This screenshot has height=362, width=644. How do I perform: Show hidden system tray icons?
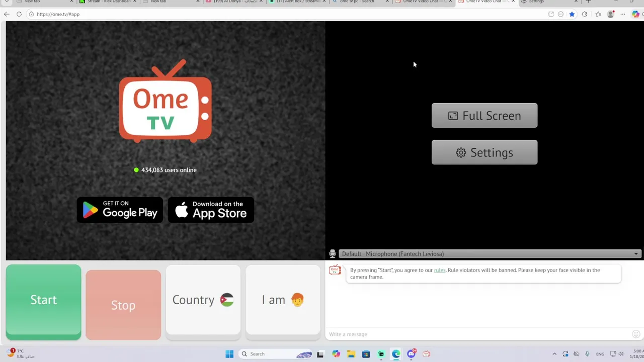point(554,354)
